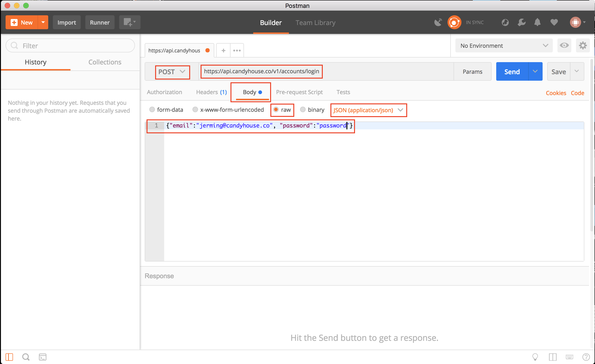Open the Authorization tab
The height and width of the screenshot is (364, 595).
point(164,92)
